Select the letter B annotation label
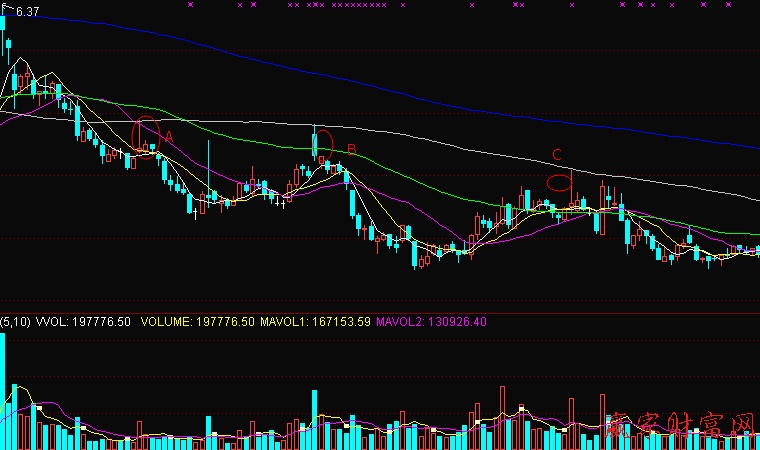Screen dimensions: 760x450 click(351, 149)
